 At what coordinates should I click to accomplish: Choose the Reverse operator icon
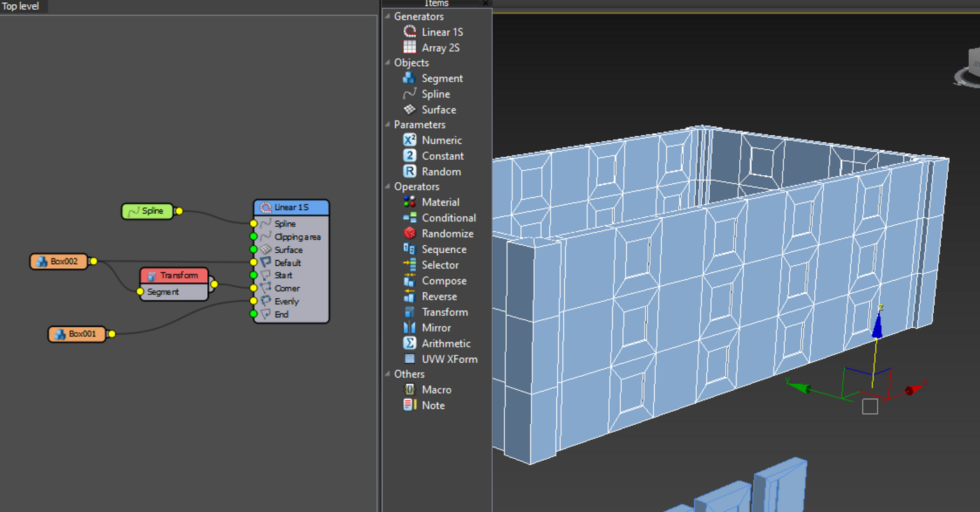[410, 296]
